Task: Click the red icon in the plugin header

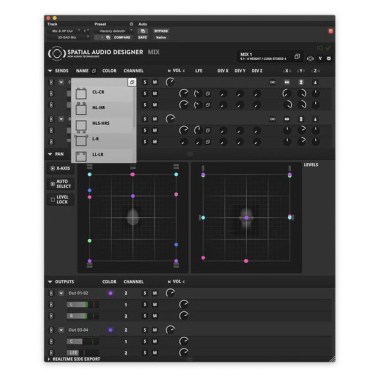Action: (x=331, y=31)
